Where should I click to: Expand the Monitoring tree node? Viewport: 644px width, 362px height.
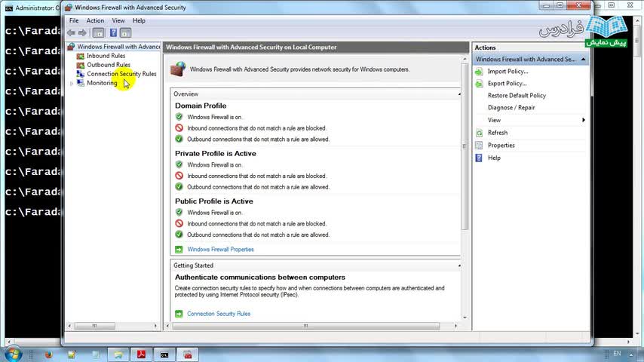pos(72,84)
